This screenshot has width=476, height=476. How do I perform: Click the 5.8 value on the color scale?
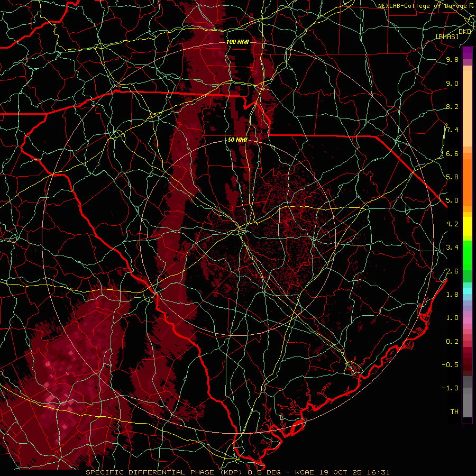coord(452,177)
